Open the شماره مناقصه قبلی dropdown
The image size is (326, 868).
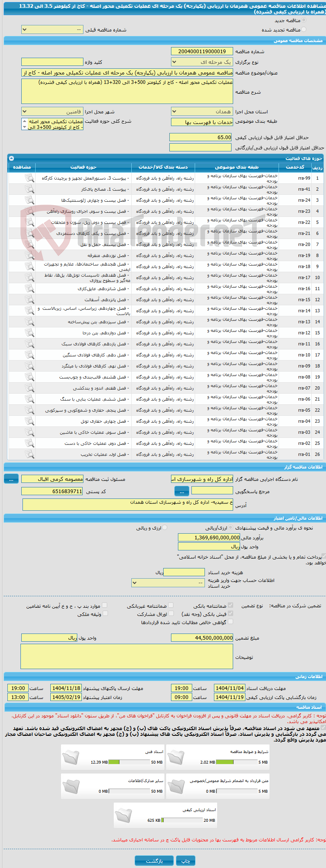pyautogui.click(x=52, y=30)
